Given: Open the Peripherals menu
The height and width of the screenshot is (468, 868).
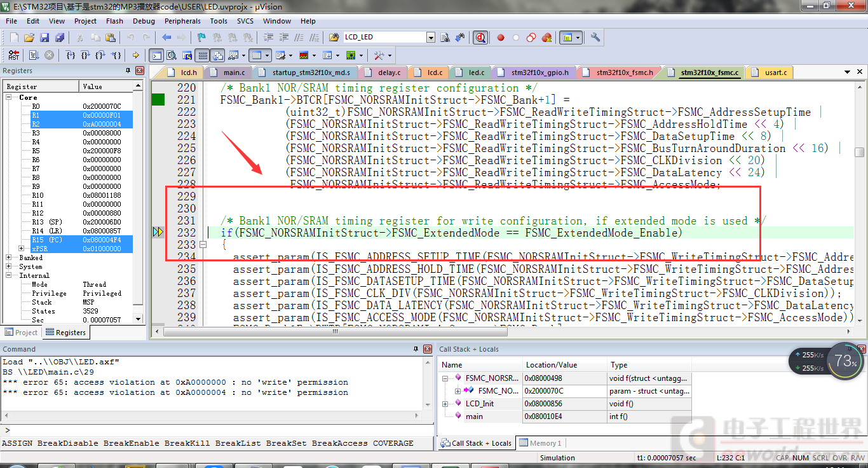Looking at the screenshot, I should 182,21.
